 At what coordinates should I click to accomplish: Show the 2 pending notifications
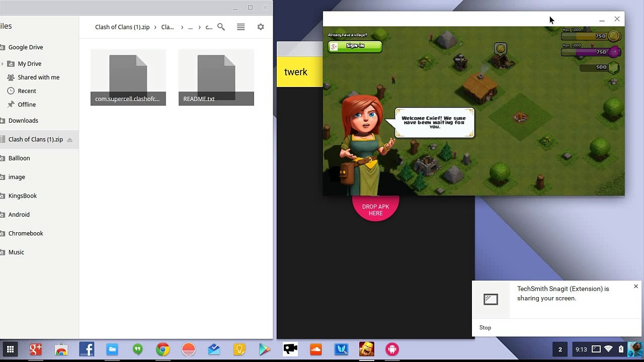560,349
